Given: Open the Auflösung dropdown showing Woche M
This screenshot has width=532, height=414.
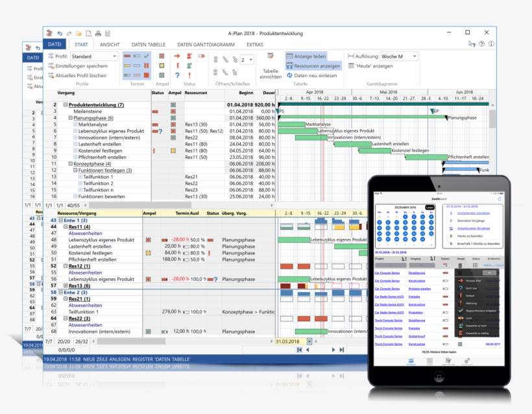Looking at the screenshot, I should [x=400, y=56].
